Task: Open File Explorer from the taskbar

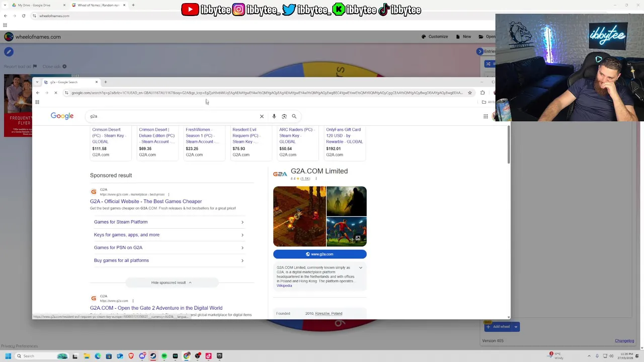Action: [87, 356]
